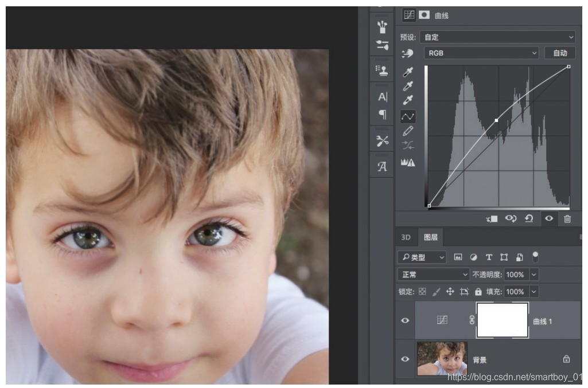Activate the on-image targeted adjustment hand tool
Image resolution: width=588 pixels, height=388 pixels.
pyautogui.click(x=408, y=53)
